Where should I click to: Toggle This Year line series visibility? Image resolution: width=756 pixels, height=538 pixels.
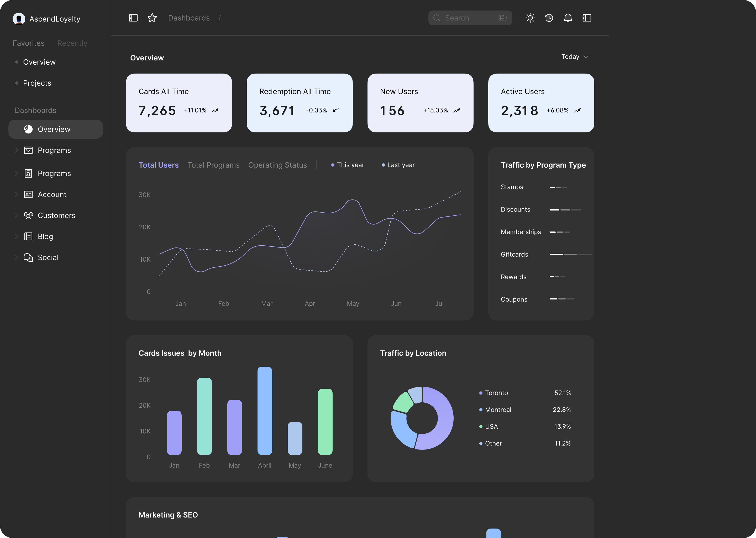pos(348,164)
